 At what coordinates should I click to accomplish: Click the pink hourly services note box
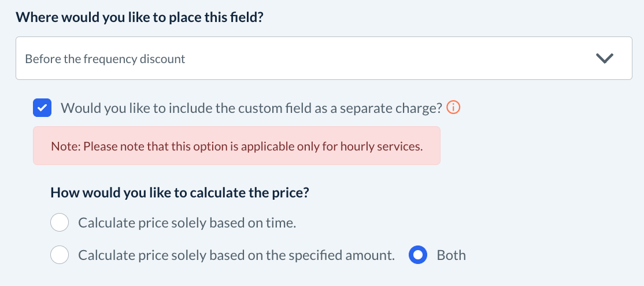coord(236,146)
